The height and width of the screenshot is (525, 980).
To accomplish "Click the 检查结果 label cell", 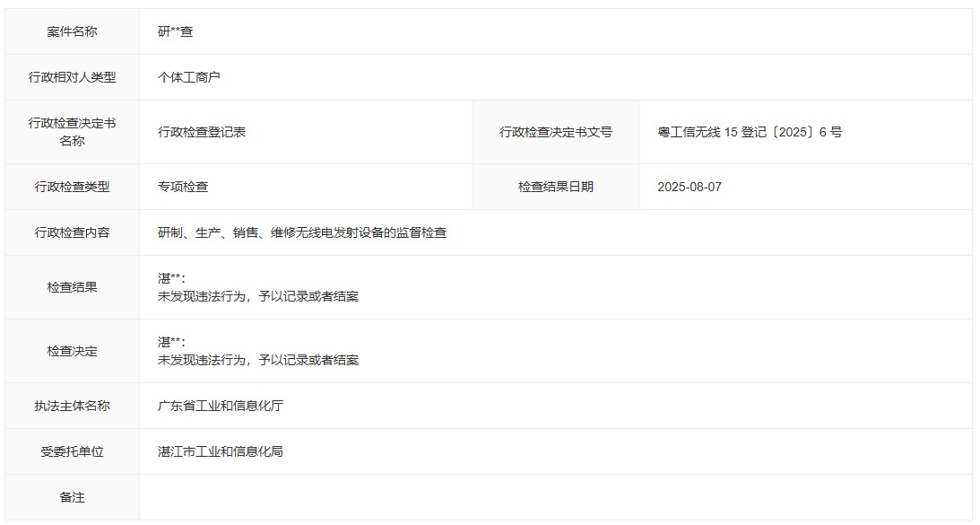I will [x=72, y=287].
